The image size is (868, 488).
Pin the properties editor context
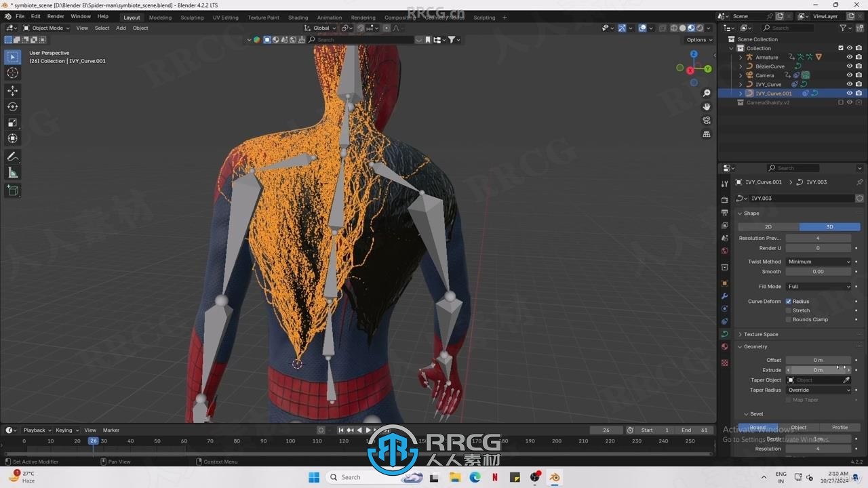click(x=859, y=182)
